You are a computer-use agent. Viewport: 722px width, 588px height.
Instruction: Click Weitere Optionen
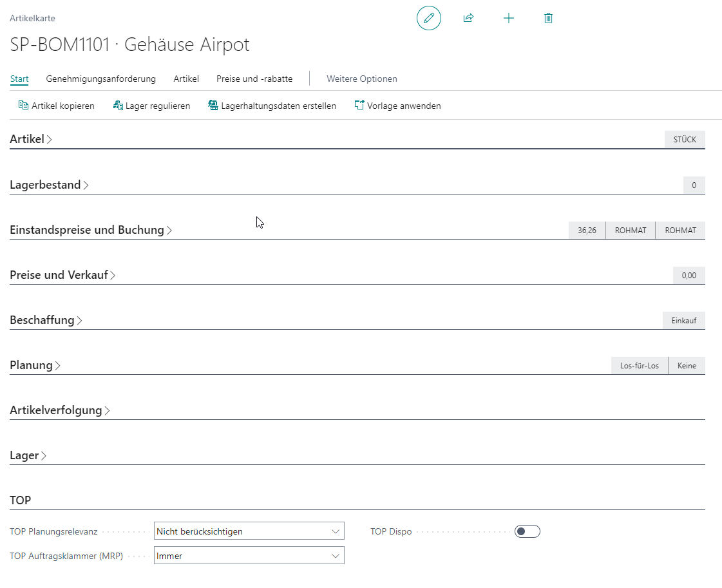tap(361, 79)
